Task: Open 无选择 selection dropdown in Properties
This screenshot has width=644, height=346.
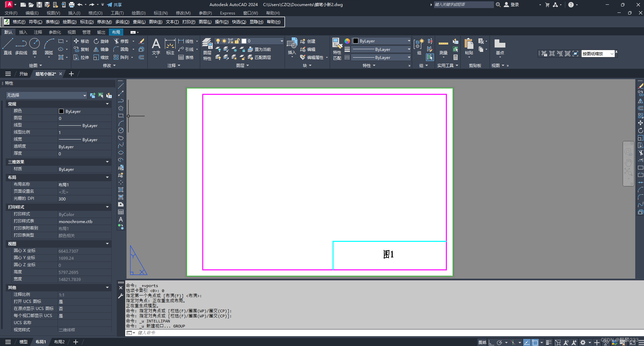Action: (x=46, y=95)
